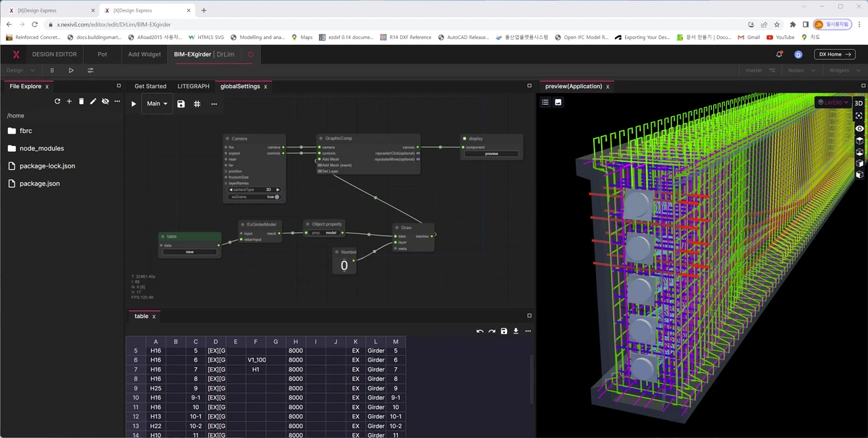Switch preview to 3D mode button
This screenshot has width=868, height=438.
coord(859,103)
